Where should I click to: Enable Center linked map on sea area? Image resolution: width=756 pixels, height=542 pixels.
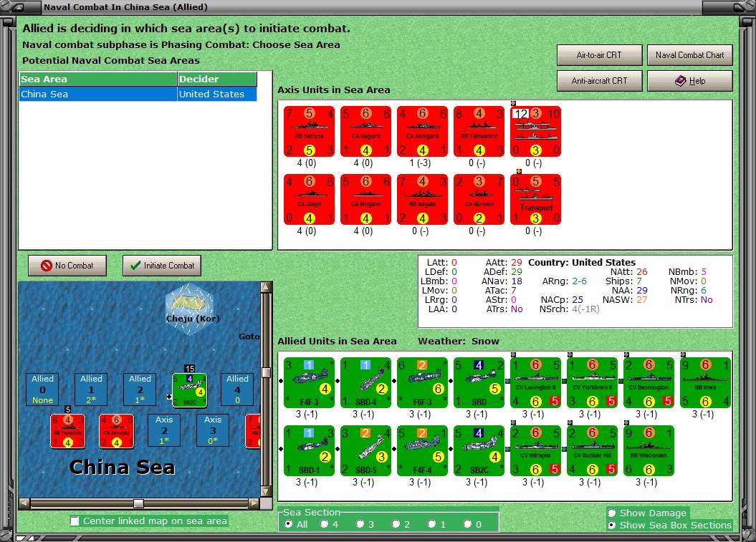pyautogui.click(x=75, y=521)
